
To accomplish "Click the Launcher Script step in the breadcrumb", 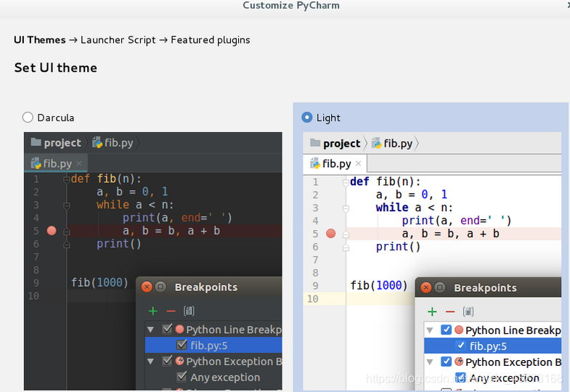I will (x=118, y=40).
